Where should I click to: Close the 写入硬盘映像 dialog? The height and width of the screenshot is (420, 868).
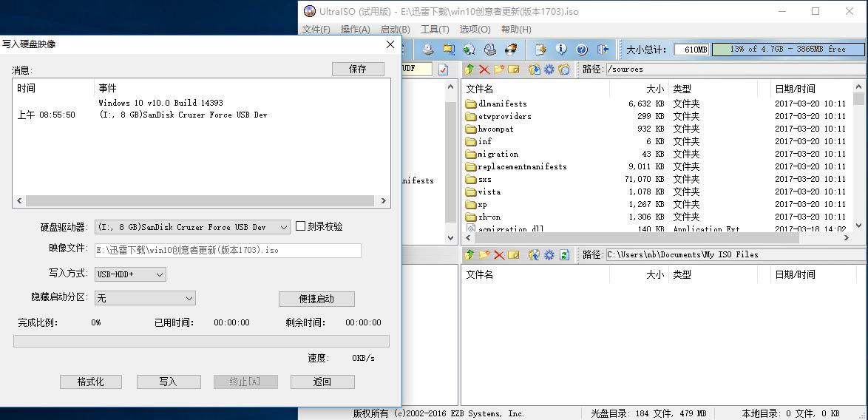click(x=390, y=44)
